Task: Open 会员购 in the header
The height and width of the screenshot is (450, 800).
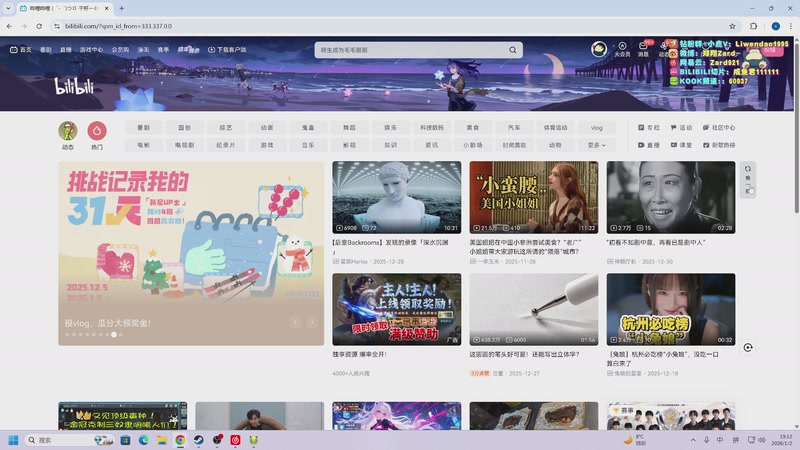Action: pos(120,49)
